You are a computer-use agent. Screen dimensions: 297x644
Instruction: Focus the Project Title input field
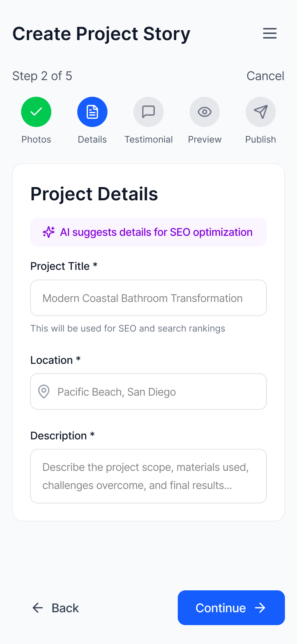click(148, 298)
